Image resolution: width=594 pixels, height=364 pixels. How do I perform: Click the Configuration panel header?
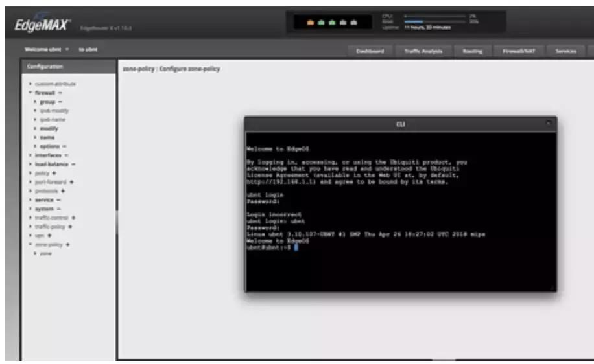click(69, 67)
